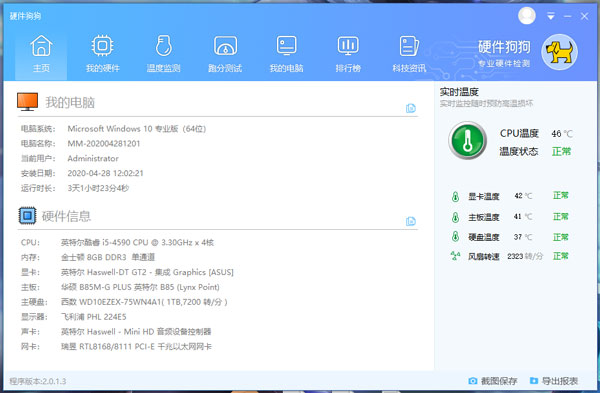600x393 pixels.
Task: Open 科技资讯 tech news
Action: point(409,54)
